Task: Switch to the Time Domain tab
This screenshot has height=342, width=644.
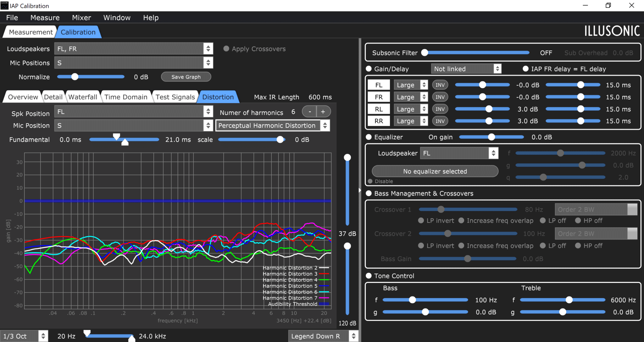Action: 126,97
